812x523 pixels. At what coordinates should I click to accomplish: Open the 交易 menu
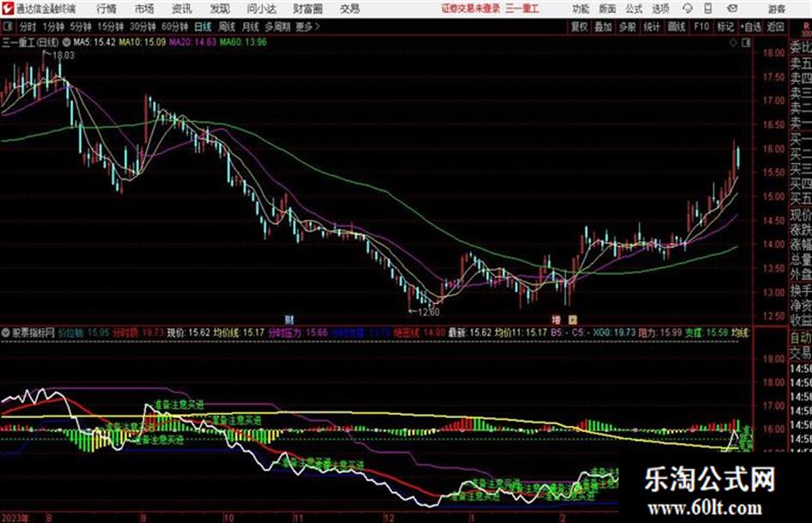click(x=350, y=9)
